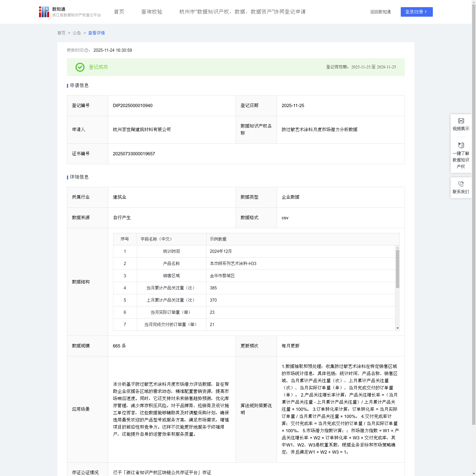Go to 公告 in the breadcrumb
The height and width of the screenshot is (476, 476).
(77, 33)
